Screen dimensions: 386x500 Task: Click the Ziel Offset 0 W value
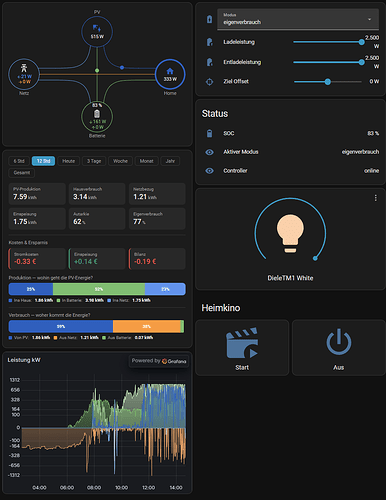pos(374,81)
